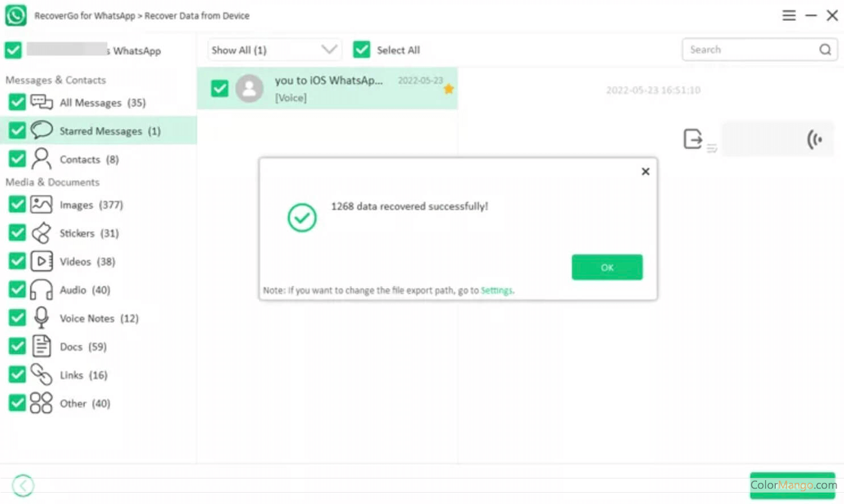This screenshot has width=844, height=504.
Task: Select the Audio headphones icon
Action: click(41, 289)
